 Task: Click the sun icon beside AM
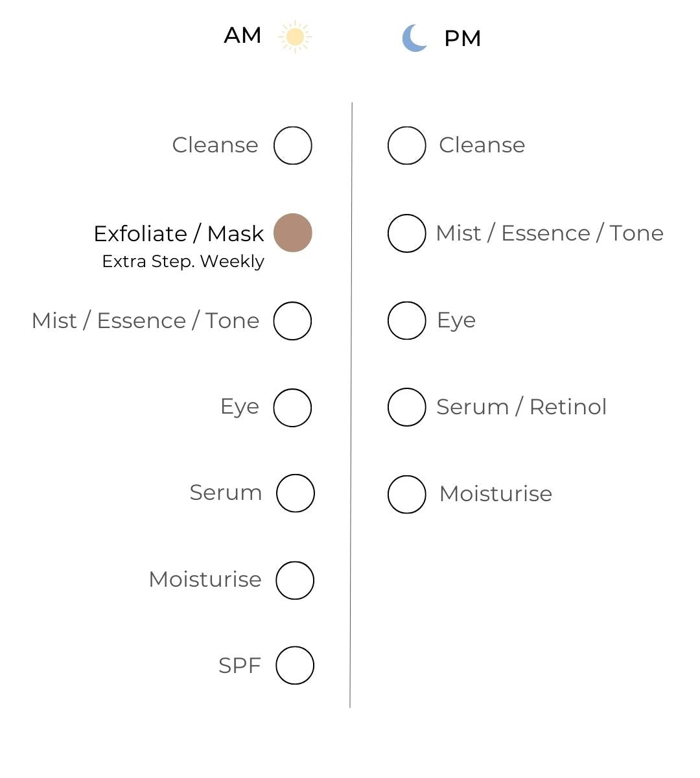pyautogui.click(x=295, y=36)
